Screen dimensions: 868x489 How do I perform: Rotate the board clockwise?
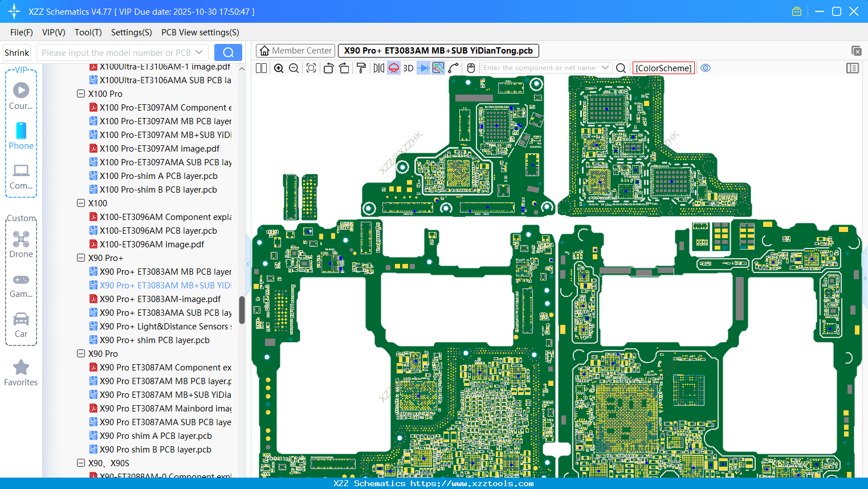344,68
